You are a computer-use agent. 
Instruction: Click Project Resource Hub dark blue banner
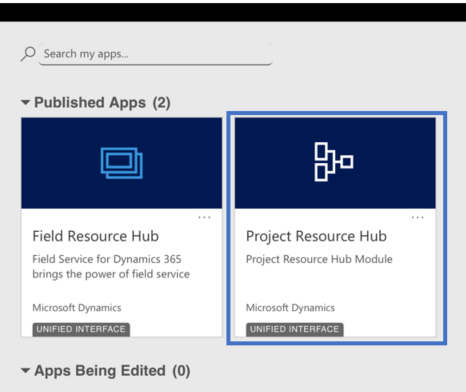pos(335,163)
